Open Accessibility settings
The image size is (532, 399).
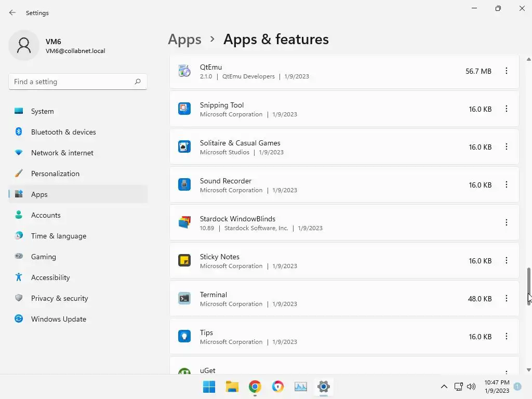click(x=78, y=277)
